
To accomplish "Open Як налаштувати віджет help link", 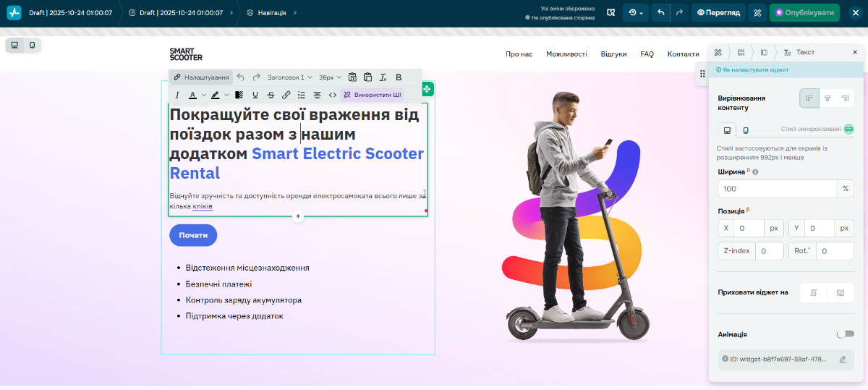I will (752, 70).
